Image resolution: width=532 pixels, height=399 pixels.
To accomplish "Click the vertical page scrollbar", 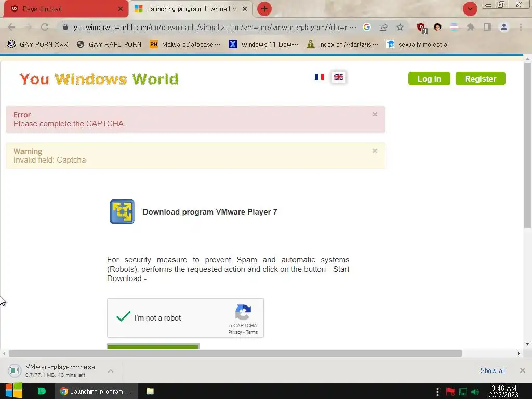I will 527,145.
